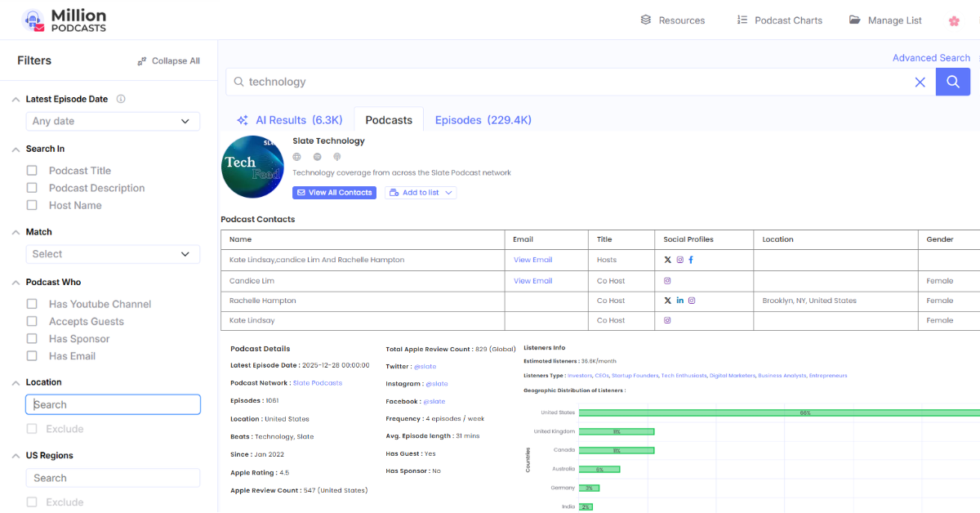View Candice Lim's email
Image resolution: width=980 pixels, height=513 pixels.
pyautogui.click(x=532, y=280)
